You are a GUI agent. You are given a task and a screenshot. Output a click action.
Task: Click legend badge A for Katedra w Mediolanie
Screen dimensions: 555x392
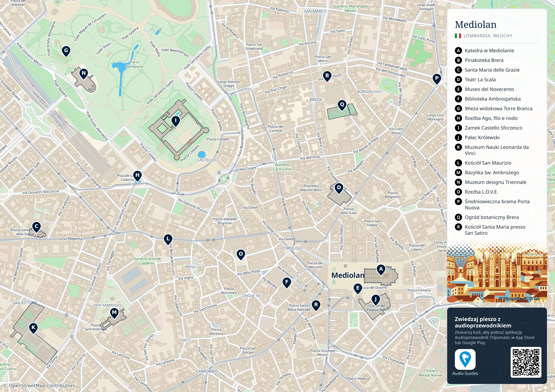click(x=458, y=51)
